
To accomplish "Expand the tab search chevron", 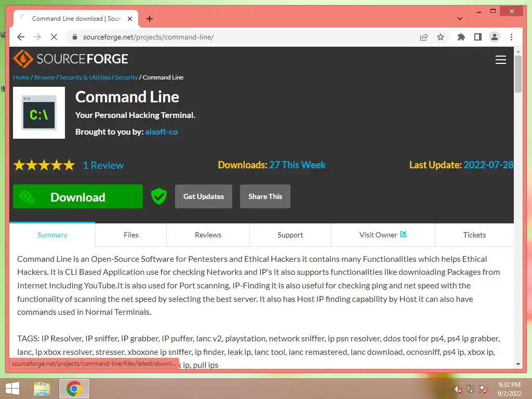I will 460,19.
